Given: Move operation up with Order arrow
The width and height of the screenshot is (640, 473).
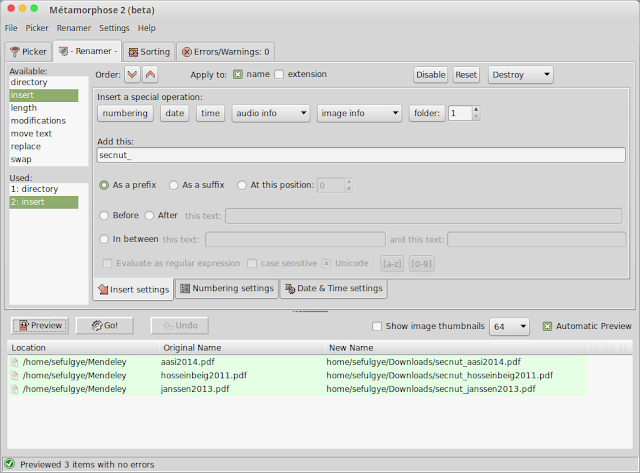Looking at the screenshot, I should point(150,75).
